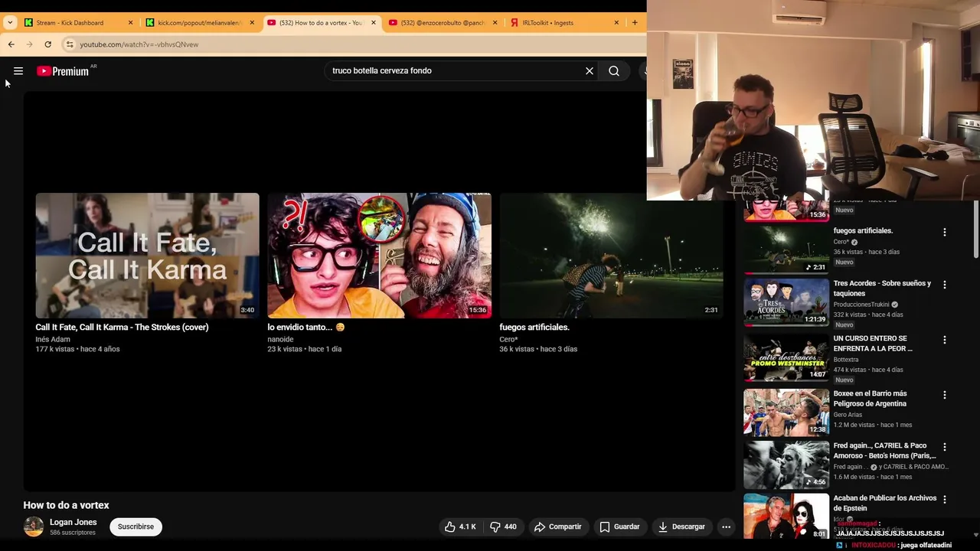Open more actions three-dot menu under video
980x551 pixels.
[x=726, y=527]
